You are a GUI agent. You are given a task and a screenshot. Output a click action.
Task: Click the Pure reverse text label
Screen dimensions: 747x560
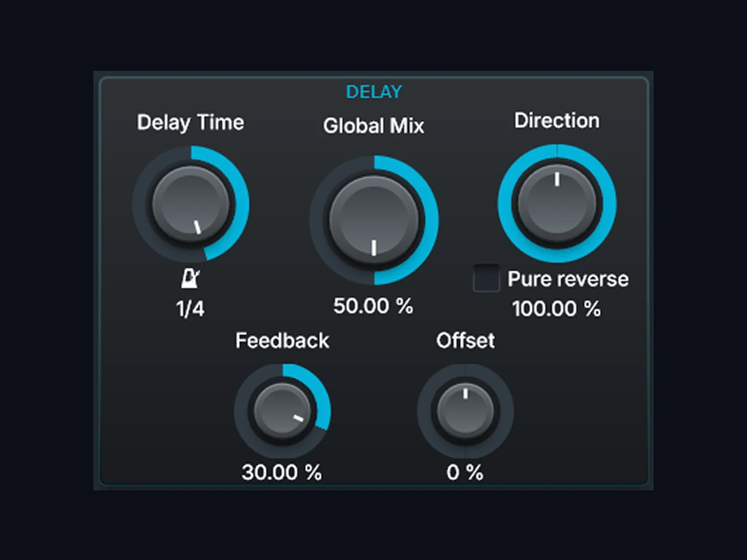click(x=568, y=279)
